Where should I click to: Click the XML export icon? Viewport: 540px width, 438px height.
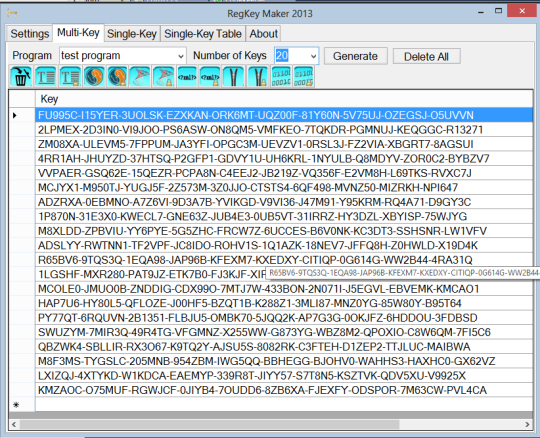point(187,76)
